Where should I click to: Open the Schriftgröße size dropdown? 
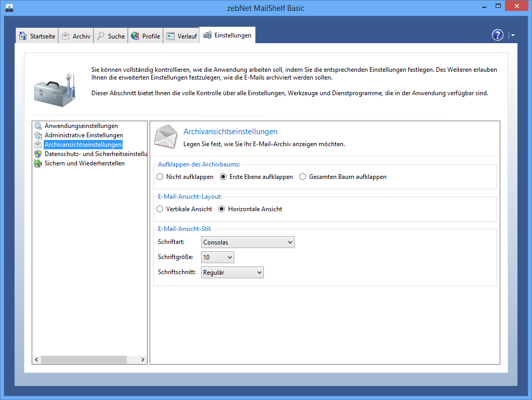[x=217, y=257]
